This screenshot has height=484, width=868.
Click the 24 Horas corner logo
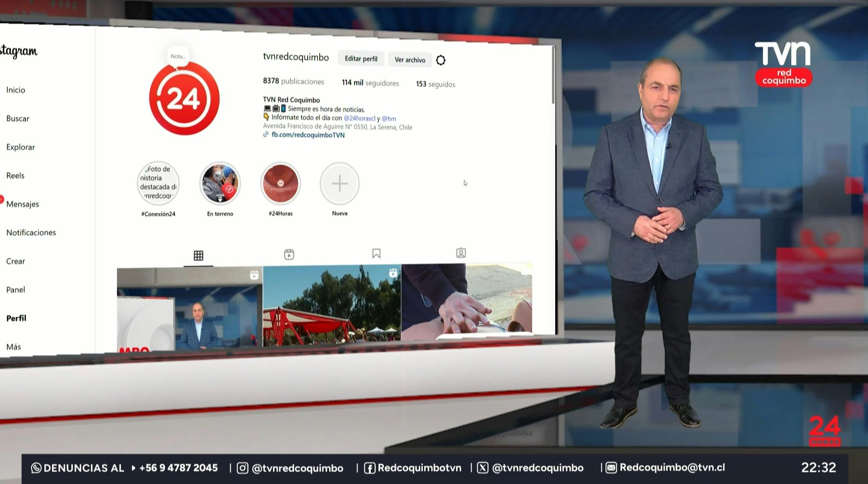[825, 431]
